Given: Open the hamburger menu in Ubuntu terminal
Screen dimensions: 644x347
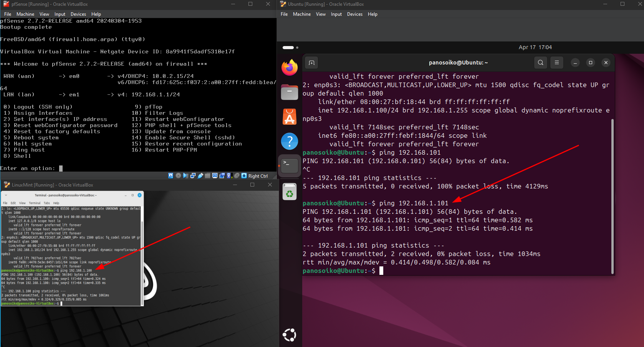Looking at the screenshot, I should 556,63.
